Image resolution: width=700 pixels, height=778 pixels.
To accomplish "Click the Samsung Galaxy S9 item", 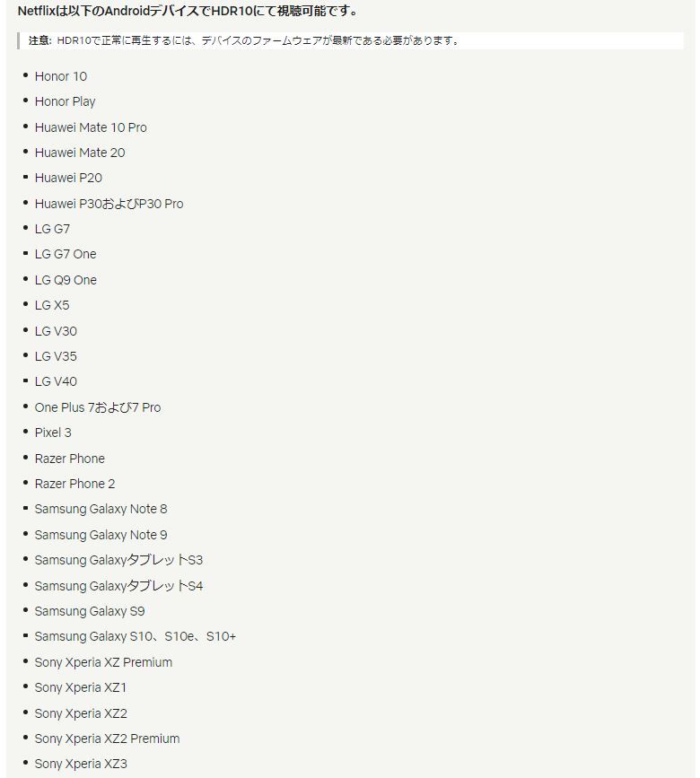I will pyautogui.click(x=90, y=611).
